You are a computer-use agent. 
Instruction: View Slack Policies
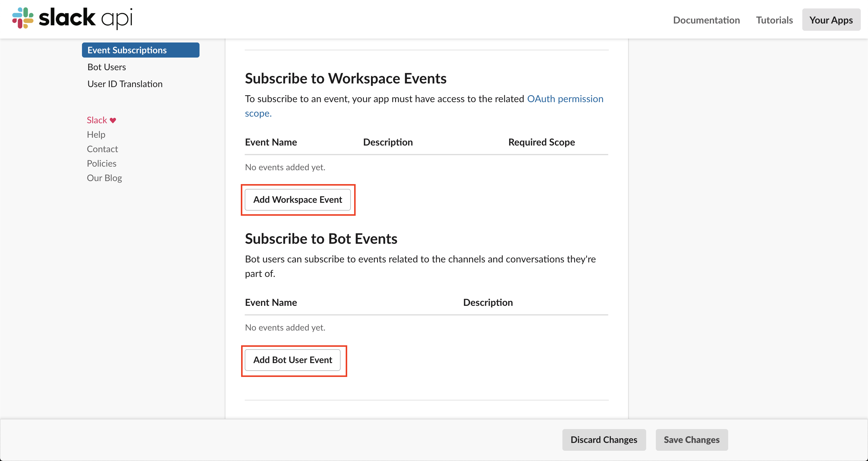tap(102, 163)
